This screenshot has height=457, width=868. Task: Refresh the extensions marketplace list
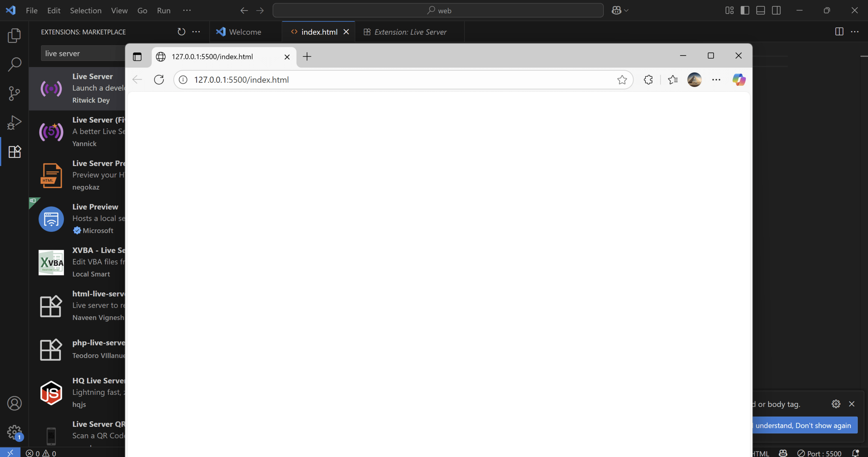point(181,32)
